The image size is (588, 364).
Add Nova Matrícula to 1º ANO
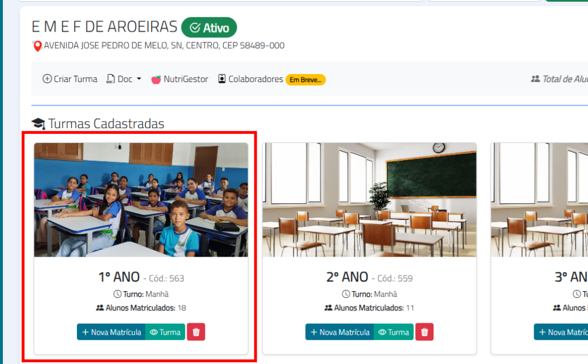tap(111, 332)
